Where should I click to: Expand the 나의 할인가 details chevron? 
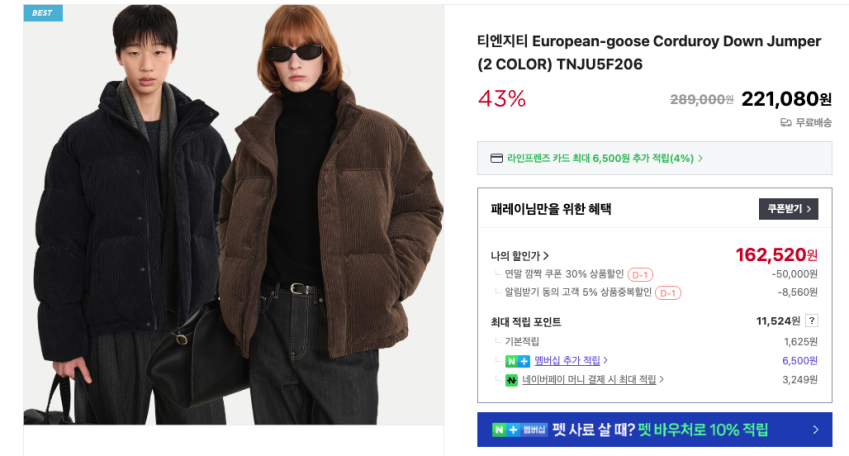(x=546, y=256)
